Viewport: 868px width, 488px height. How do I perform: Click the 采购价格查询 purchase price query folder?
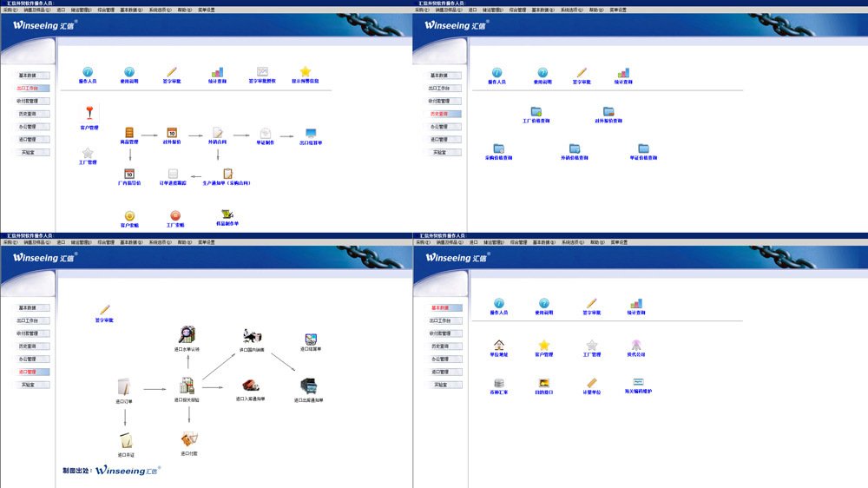click(x=498, y=149)
